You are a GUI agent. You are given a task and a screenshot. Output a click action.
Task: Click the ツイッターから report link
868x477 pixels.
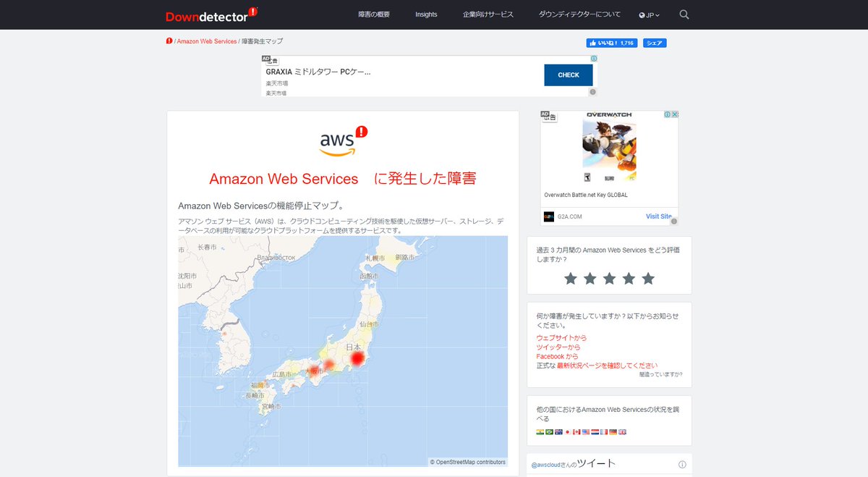pyautogui.click(x=558, y=347)
